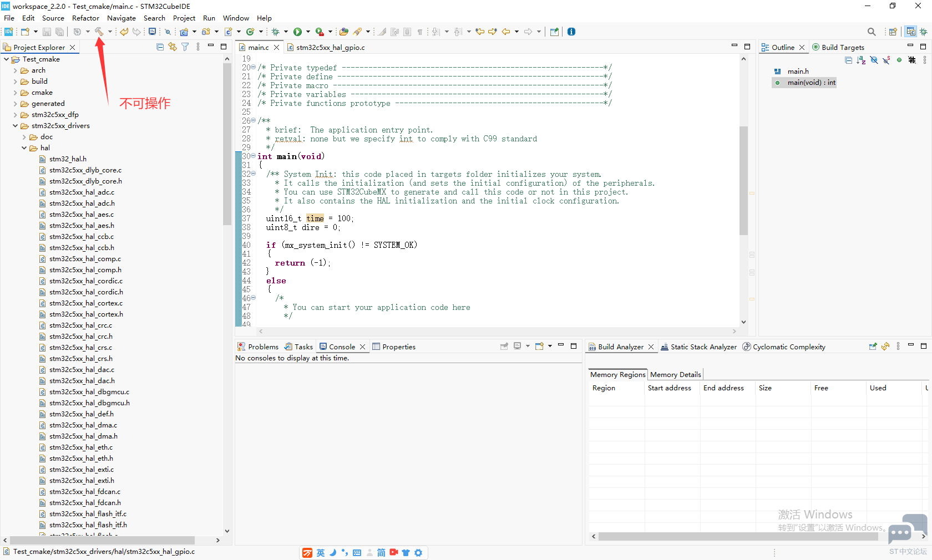The width and height of the screenshot is (932, 560).
Task: Open the Project menu
Action: (x=184, y=18)
